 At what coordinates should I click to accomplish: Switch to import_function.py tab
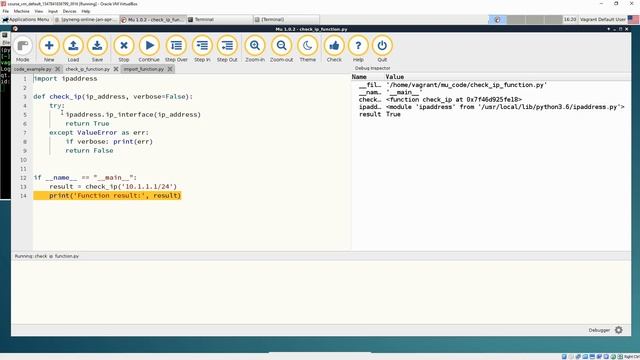pyautogui.click(x=144, y=69)
